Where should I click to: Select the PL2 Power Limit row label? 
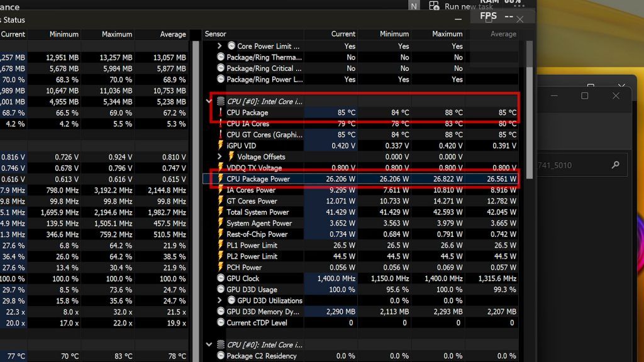[252, 256]
